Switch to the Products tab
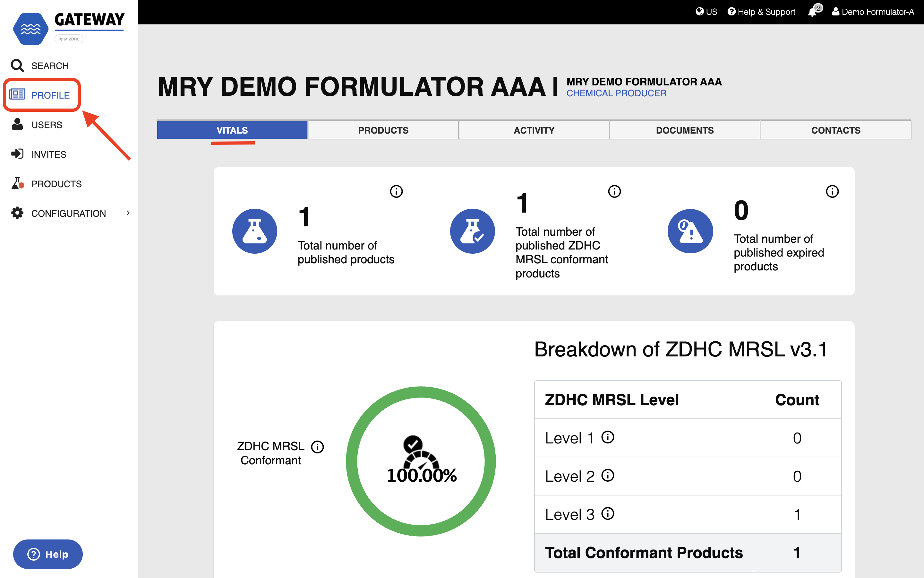This screenshot has width=924, height=578. coord(383,130)
